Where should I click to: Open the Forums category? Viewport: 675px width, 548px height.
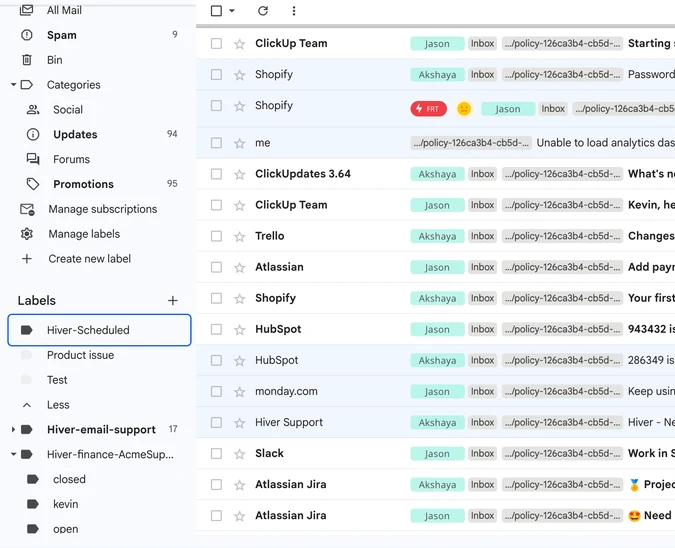71,159
